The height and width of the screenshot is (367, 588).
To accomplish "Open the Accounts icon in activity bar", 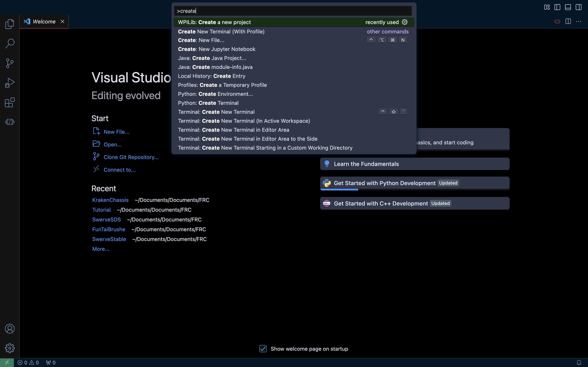I will (x=10, y=329).
